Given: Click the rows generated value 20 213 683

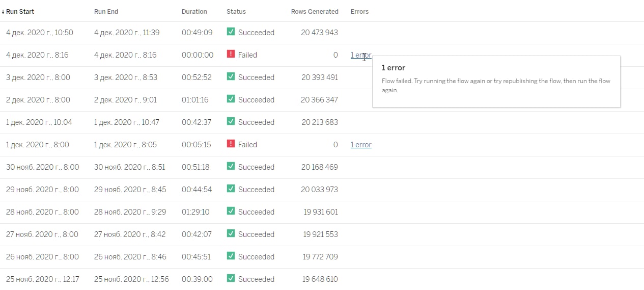Looking at the screenshot, I should pyautogui.click(x=319, y=122).
